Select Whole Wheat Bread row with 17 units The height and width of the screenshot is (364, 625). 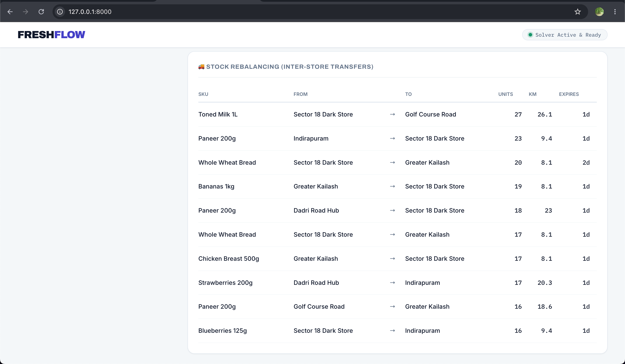pyautogui.click(x=397, y=234)
